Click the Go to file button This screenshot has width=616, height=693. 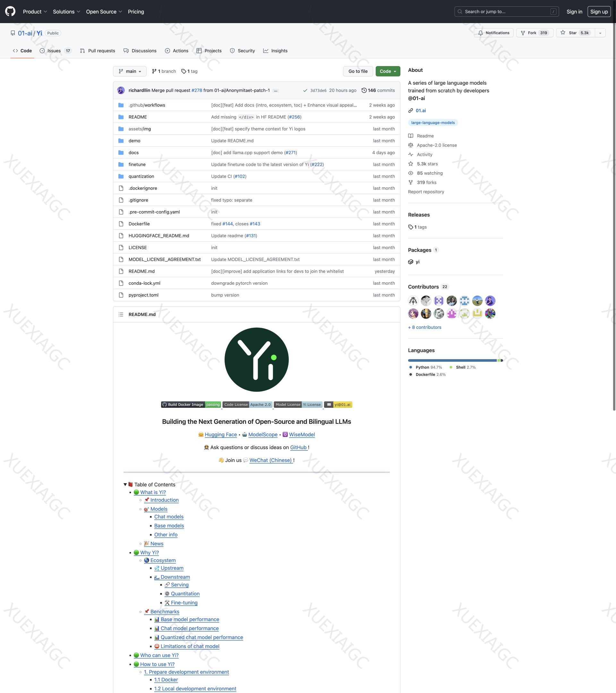358,71
